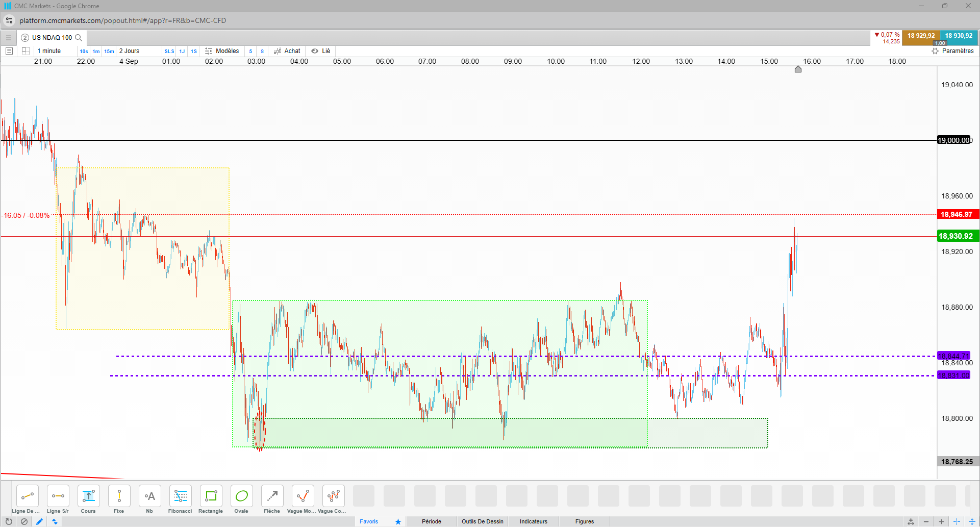Click the 18 930,92 buy price box
The image size is (980, 527).
959,36
